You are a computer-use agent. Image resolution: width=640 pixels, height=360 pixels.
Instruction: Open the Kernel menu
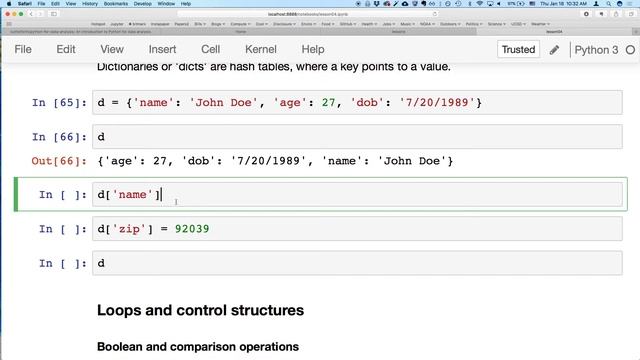click(x=261, y=49)
